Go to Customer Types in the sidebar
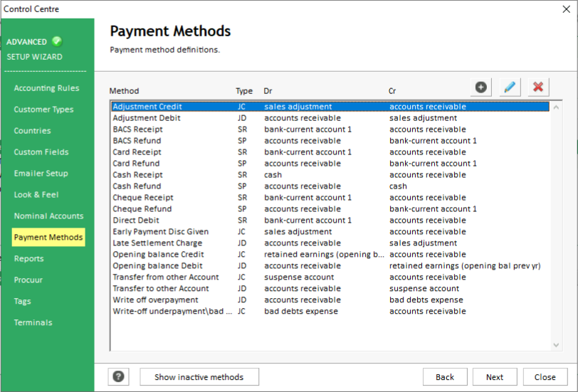This screenshot has width=578, height=392. click(43, 110)
